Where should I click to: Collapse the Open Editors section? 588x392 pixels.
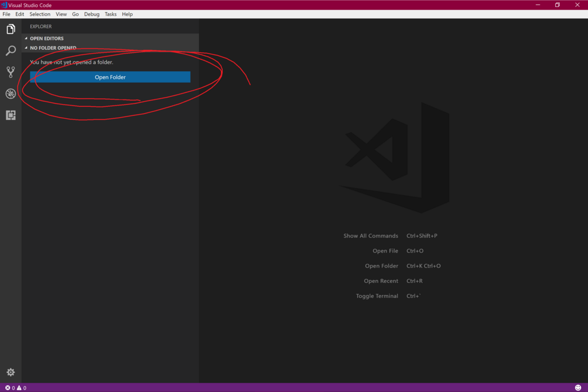pyautogui.click(x=110, y=38)
